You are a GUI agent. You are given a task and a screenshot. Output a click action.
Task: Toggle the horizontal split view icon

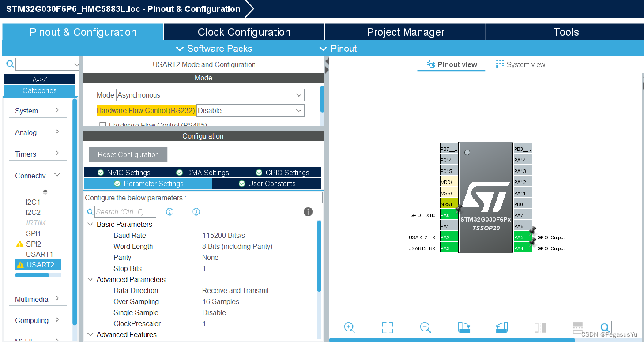(x=578, y=327)
